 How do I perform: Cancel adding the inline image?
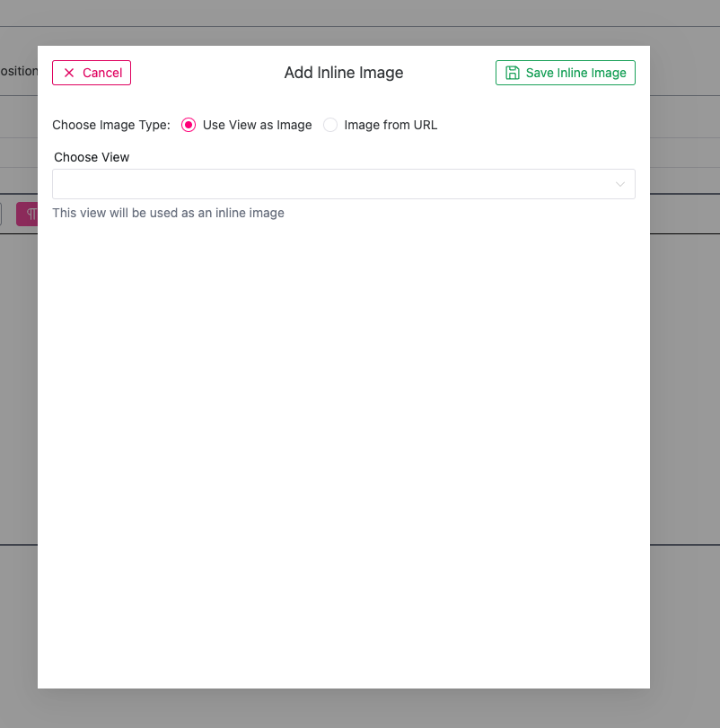(x=92, y=73)
